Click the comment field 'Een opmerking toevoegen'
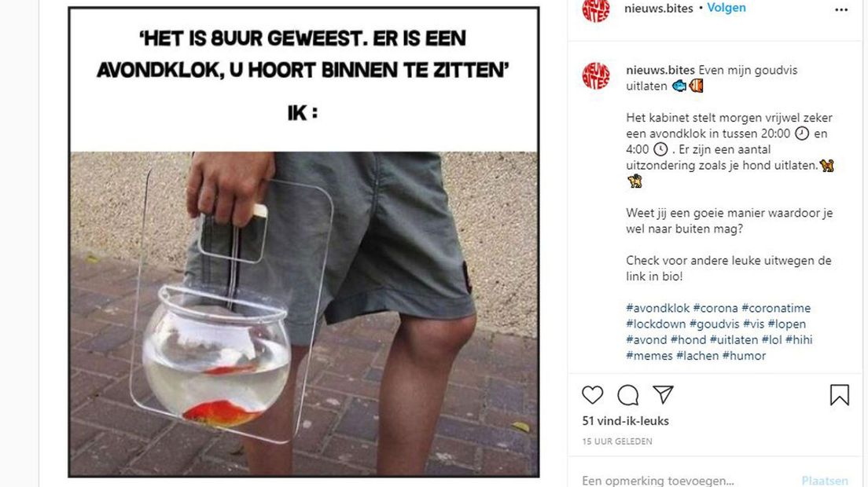This screenshot has width=868, height=487. pyautogui.click(x=686, y=481)
